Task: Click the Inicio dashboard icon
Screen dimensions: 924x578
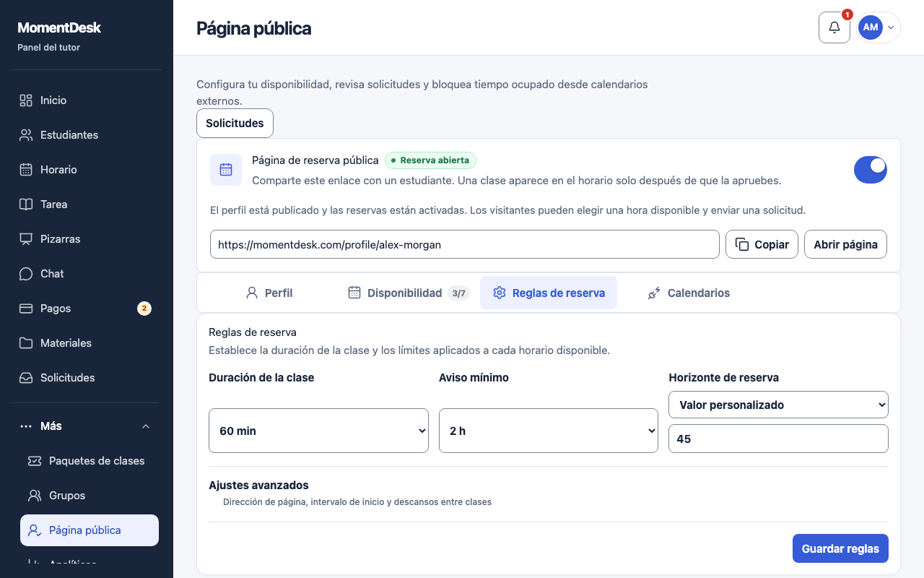Action: (26, 100)
